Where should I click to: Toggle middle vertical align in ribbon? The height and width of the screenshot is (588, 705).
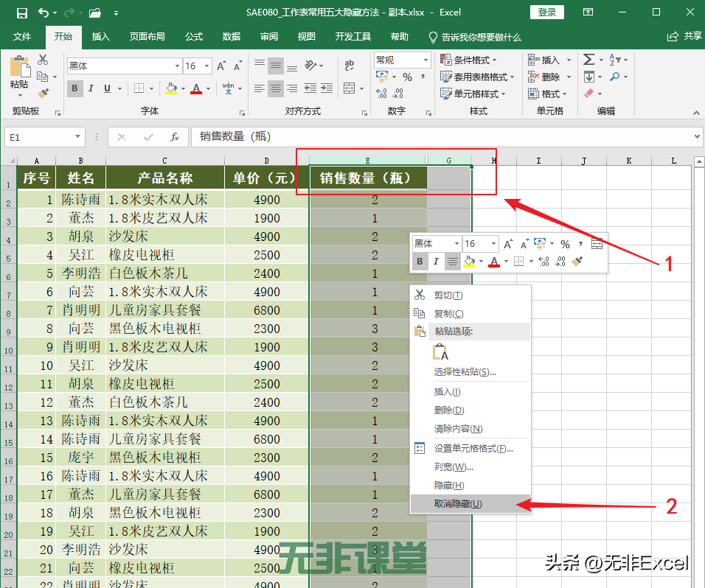(276, 66)
